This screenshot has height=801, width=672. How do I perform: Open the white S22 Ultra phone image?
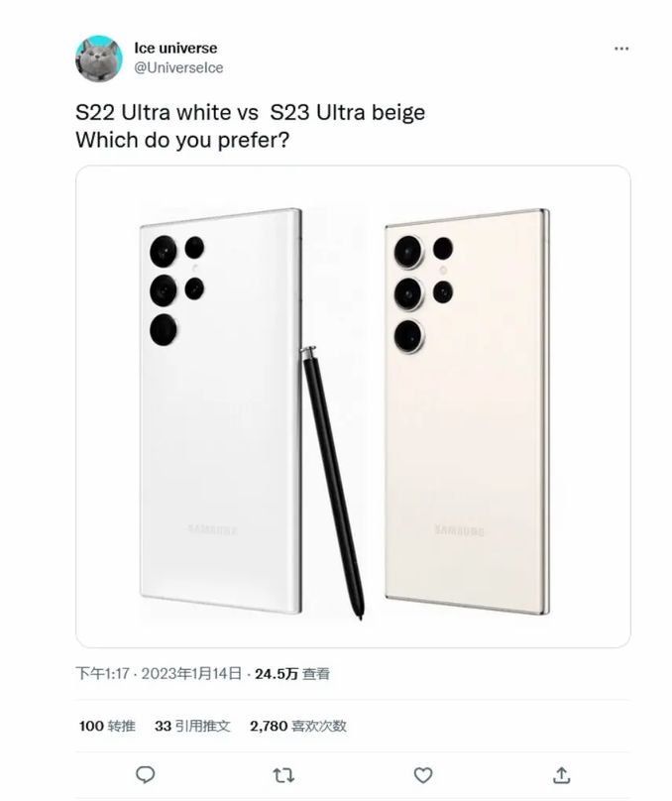[x=221, y=410]
